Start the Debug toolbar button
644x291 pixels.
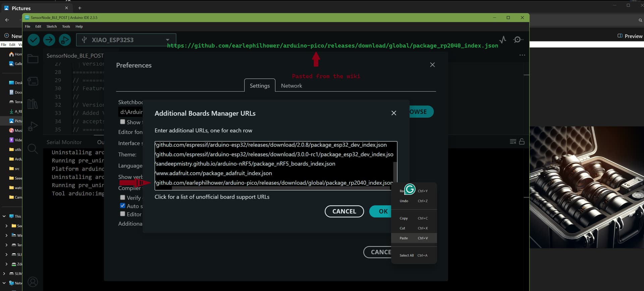(x=65, y=40)
